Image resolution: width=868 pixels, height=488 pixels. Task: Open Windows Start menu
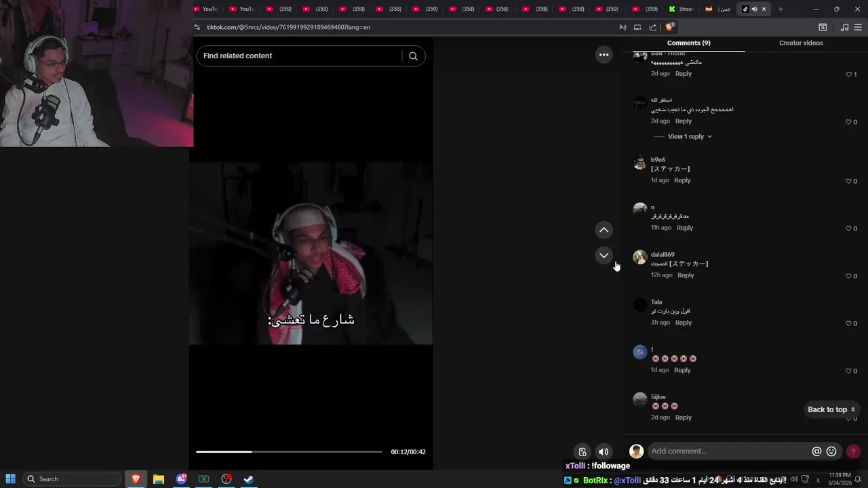click(x=10, y=479)
